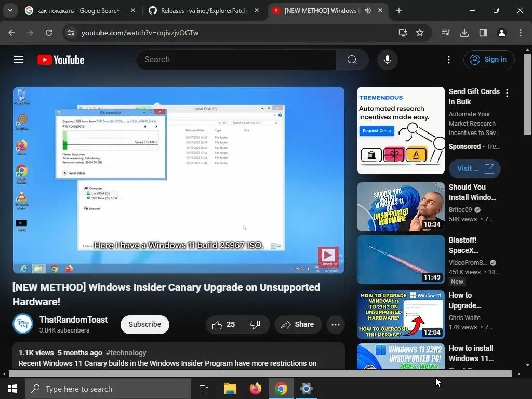Click the YouTube search magnifier button

coord(352,60)
